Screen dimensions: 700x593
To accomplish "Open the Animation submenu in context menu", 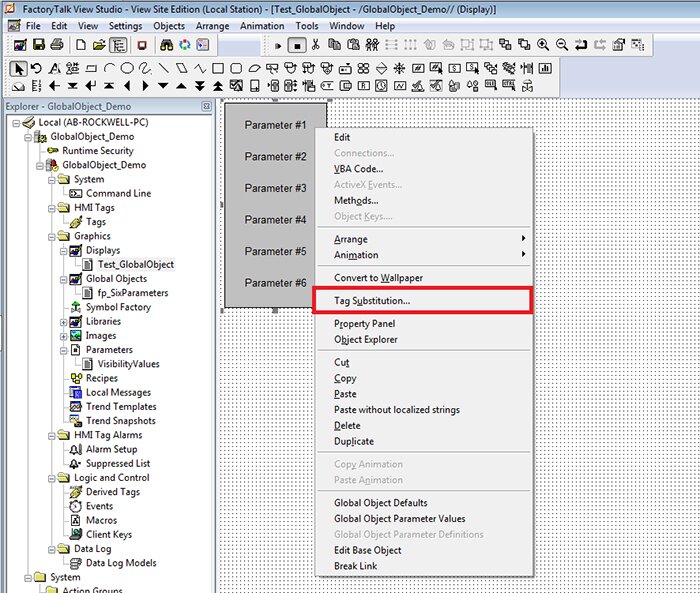I will coord(423,255).
